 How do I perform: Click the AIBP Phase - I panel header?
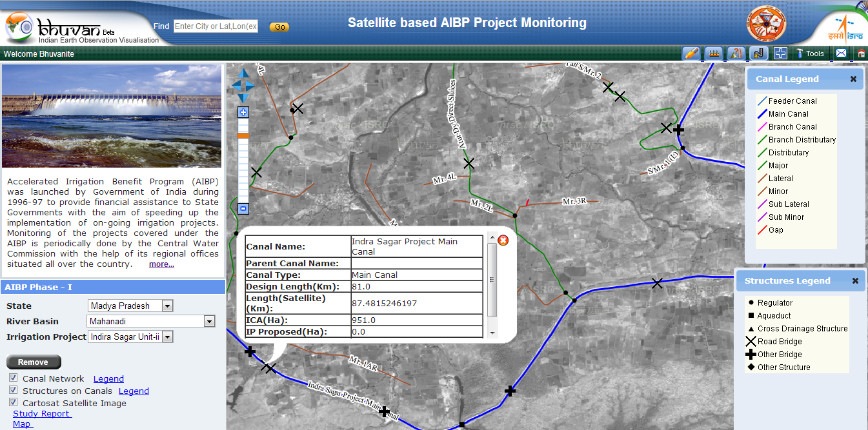click(x=112, y=287)
